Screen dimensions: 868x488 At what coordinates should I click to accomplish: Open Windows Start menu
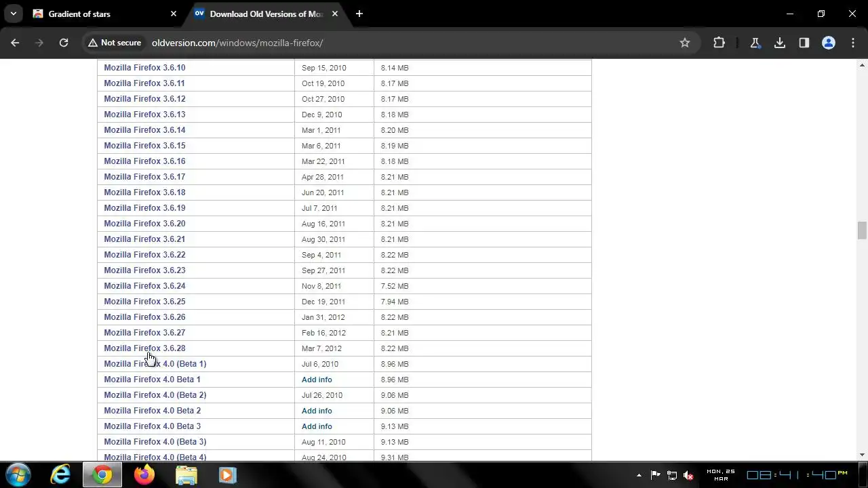coord(18,474)
